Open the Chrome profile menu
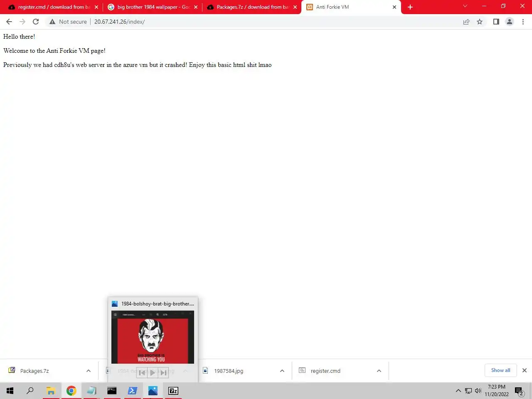 [510, 22]
